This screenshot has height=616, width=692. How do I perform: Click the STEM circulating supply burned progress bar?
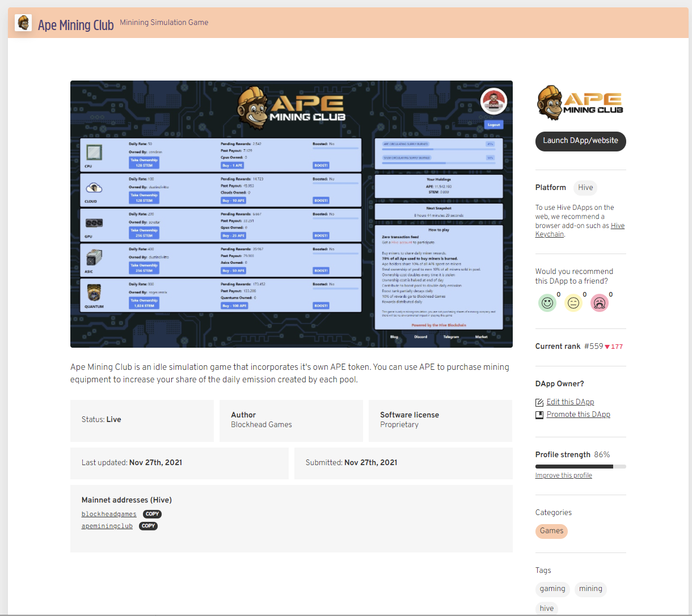pos(438,163)
